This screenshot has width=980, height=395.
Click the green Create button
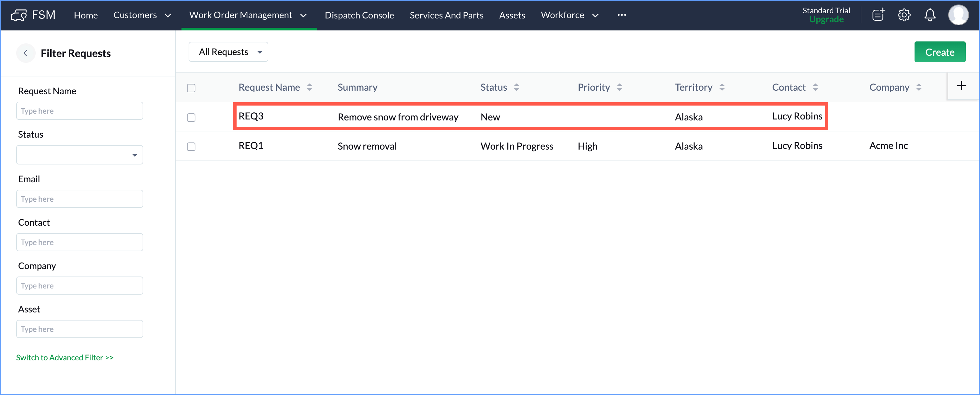[939, 52]
